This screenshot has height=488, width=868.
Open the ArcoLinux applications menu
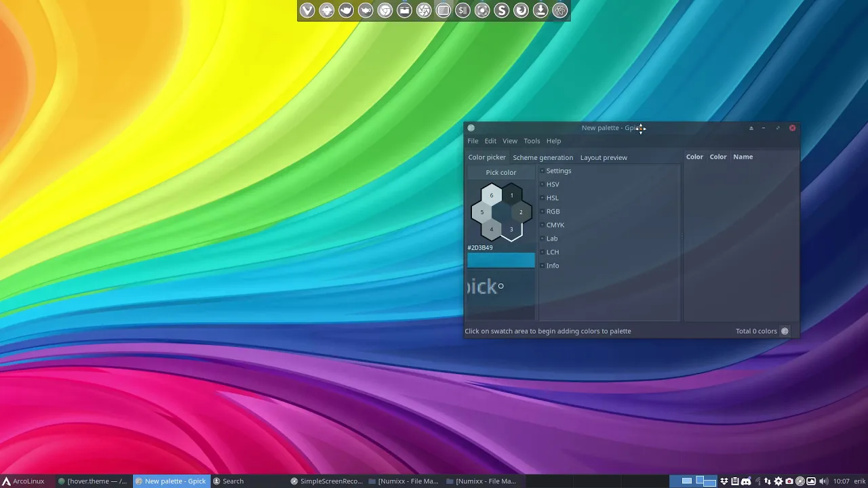tap(23, 481)
